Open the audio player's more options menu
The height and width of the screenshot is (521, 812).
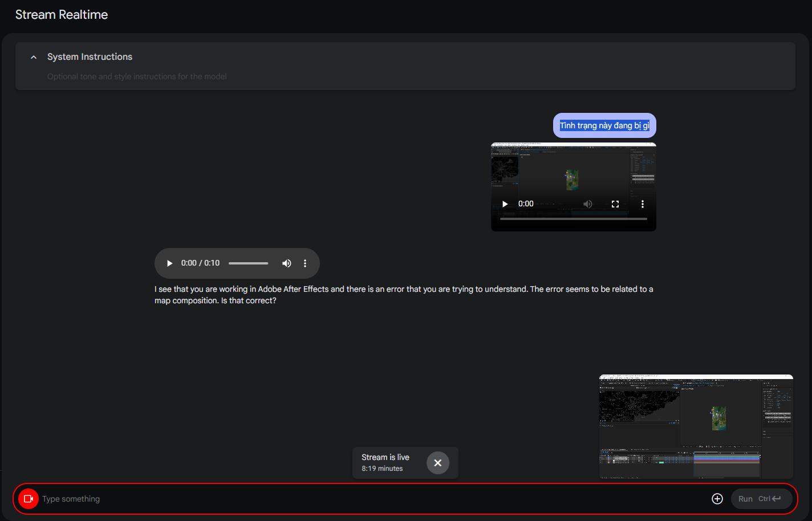[x=305, y=263]
